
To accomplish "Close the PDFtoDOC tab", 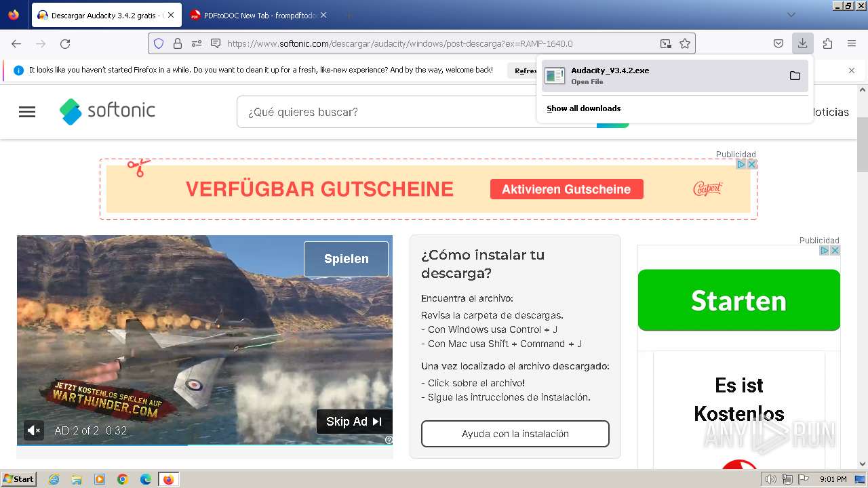I will (323, 15).
